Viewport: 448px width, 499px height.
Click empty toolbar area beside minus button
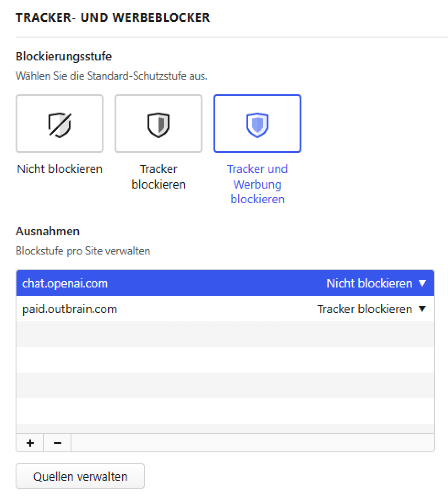click(x=252, y=443)
